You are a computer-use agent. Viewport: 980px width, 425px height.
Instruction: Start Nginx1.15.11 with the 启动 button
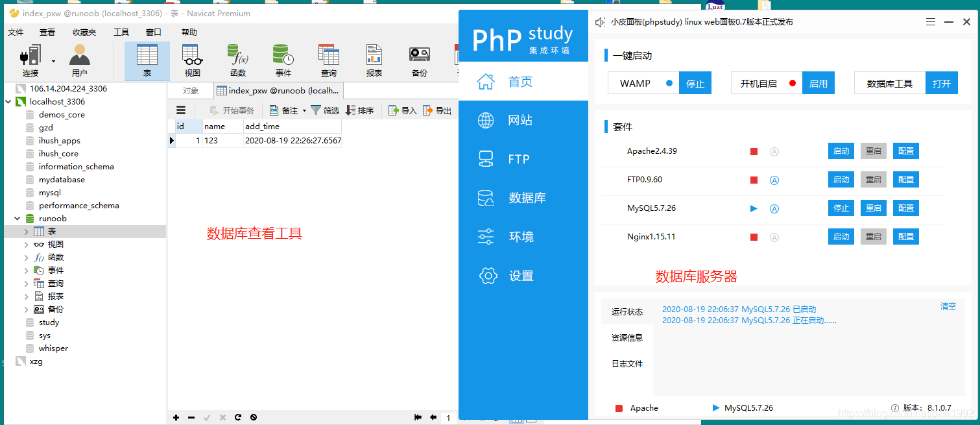click(841, 237)
